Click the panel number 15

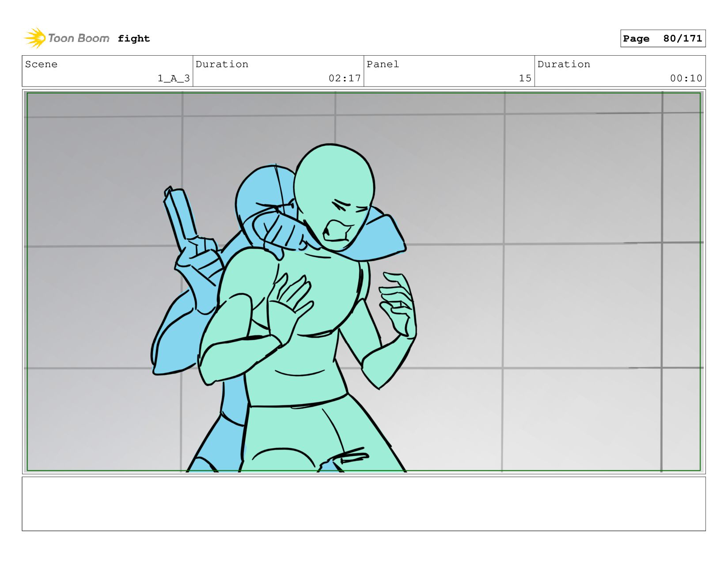(x=525, y=78)
